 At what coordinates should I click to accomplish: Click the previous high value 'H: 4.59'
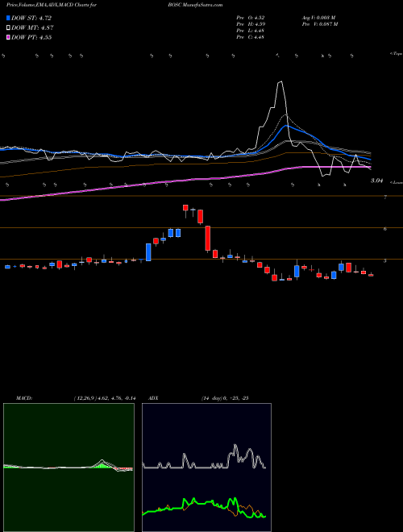(257, 24)
